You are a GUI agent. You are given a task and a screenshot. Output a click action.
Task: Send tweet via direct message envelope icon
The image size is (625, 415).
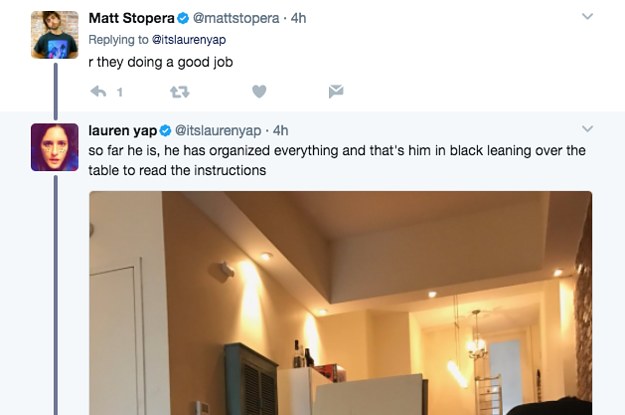click(x=336, y=91)
